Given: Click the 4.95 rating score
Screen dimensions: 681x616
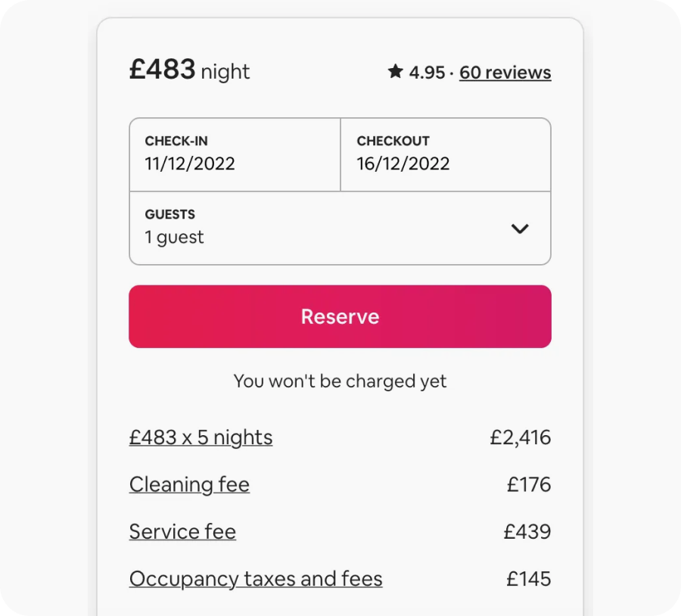Looking at the screenshot, I should [427, 73].
